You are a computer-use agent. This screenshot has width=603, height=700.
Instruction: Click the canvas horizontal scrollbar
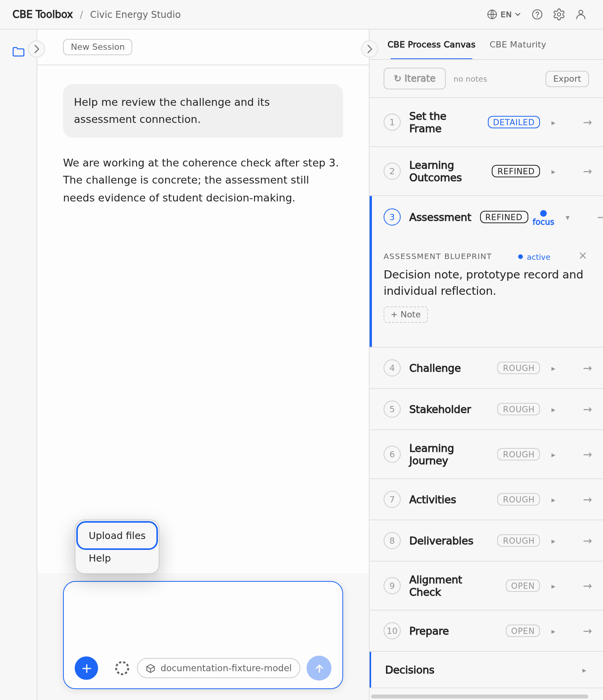click(479, 696)
